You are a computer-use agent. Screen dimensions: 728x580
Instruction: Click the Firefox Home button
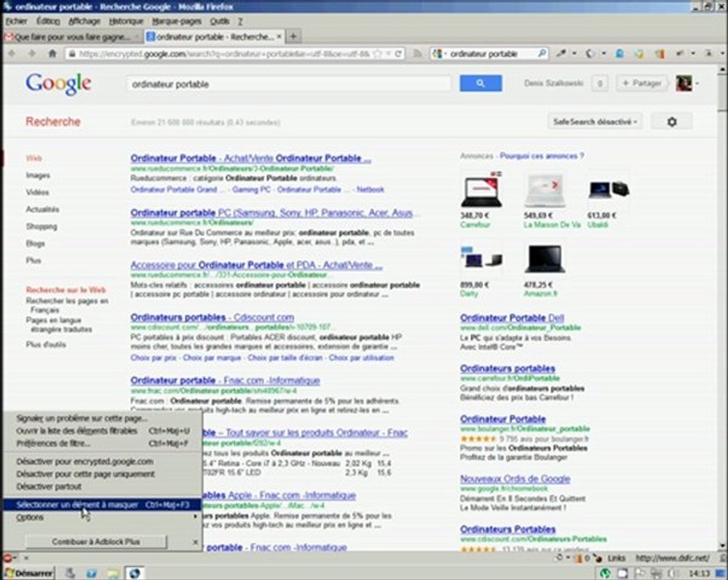tap(52, 54)
